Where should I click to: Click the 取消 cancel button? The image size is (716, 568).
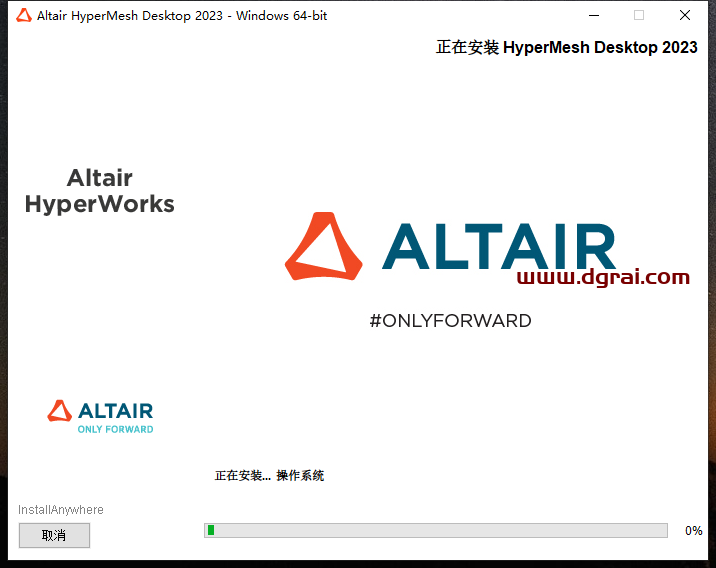click(54, 535)
